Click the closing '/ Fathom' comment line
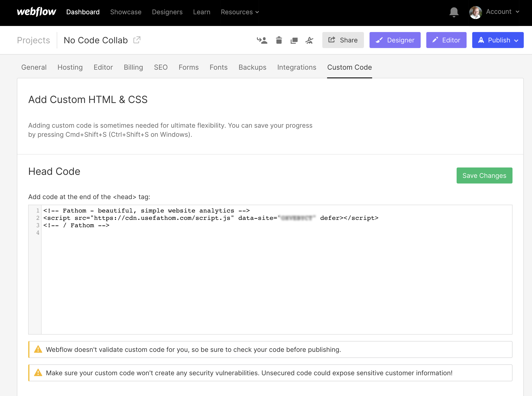This screenshot has height=396, width=532. pyautogui.click(x=76, y=225)
